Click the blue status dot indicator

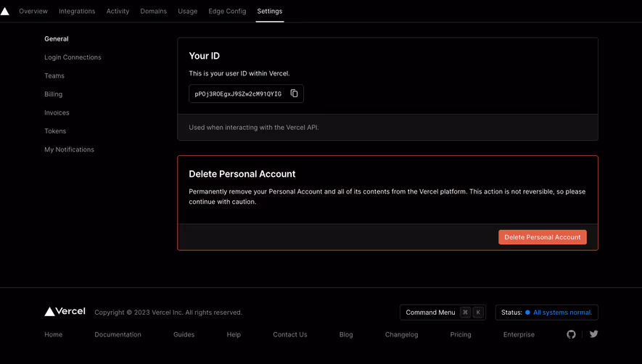(528, 313)
